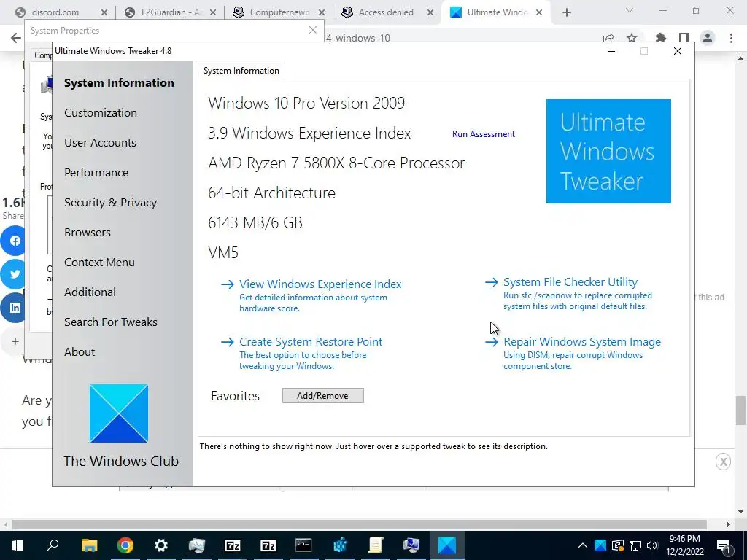Bookmark the page with the star icon

pos(632,38)
